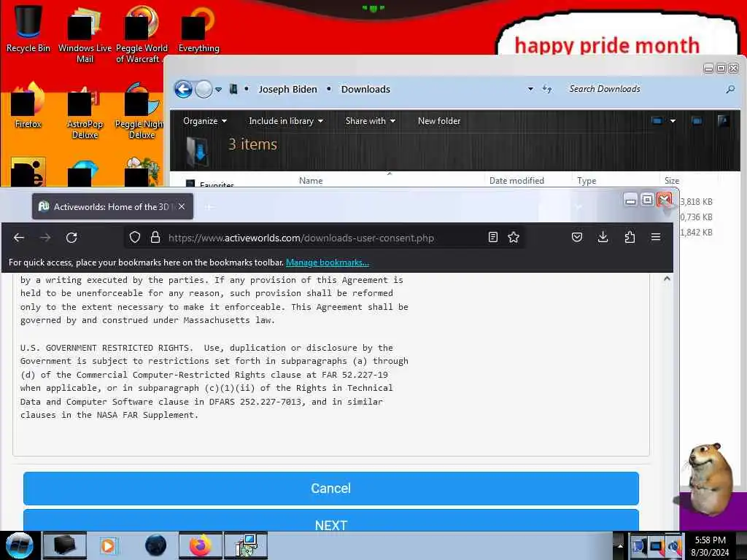Open more view options arrow in Explorer

(x=673, y=121)
